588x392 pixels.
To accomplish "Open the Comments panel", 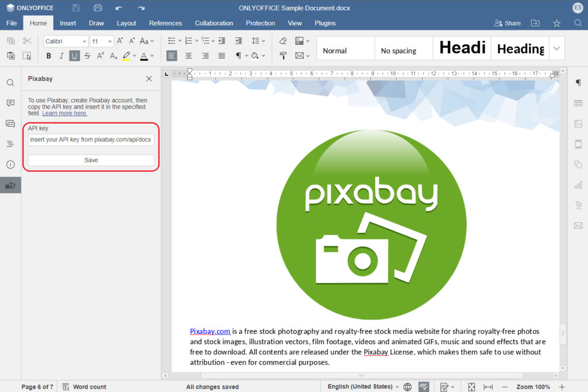I will pyautogui.click(x=10, y=102).
